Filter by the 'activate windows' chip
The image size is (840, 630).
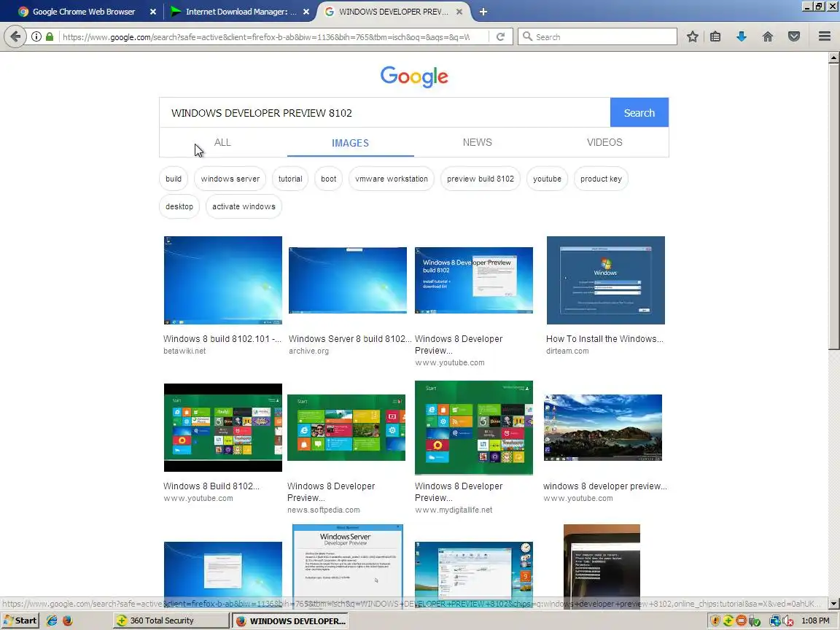point(244,207)
